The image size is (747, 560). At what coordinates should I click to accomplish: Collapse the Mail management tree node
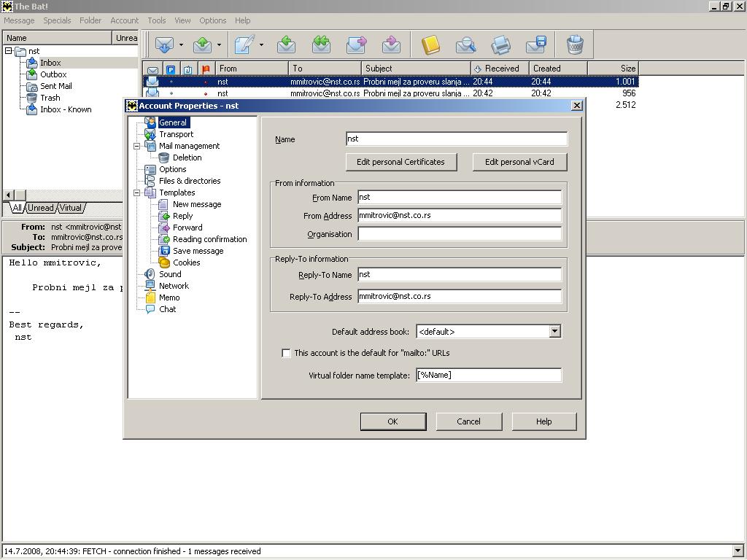[x=136, y=146]
